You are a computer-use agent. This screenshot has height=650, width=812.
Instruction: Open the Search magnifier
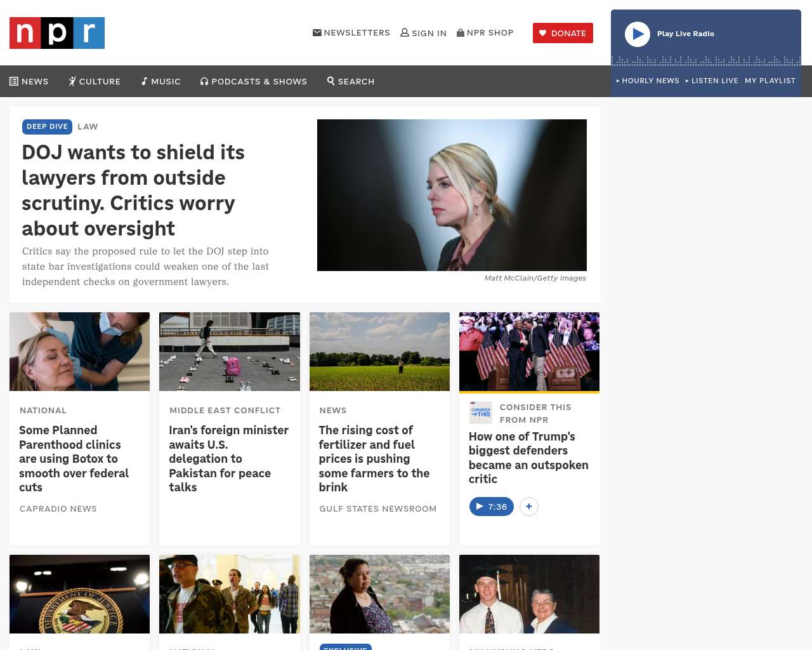pos(351,81)
